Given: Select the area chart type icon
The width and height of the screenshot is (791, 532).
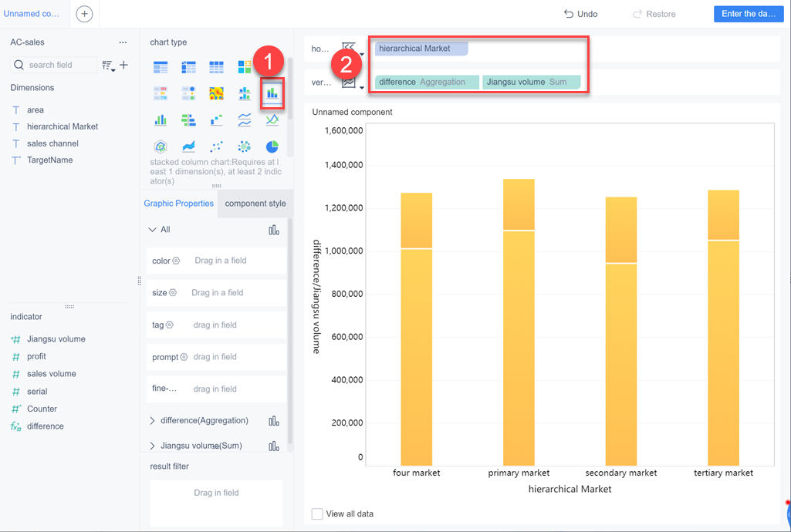Looking at the screenshot, I should pos(188,146).
